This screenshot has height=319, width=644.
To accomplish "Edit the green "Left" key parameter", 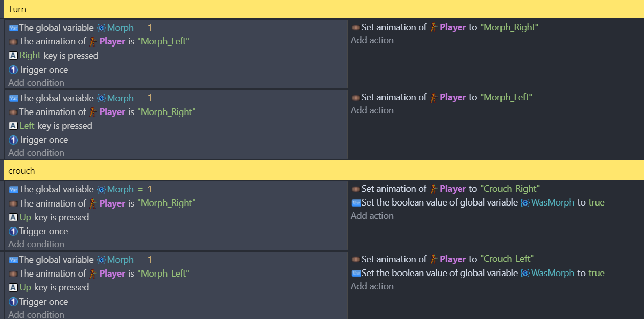I will [28, 126].
